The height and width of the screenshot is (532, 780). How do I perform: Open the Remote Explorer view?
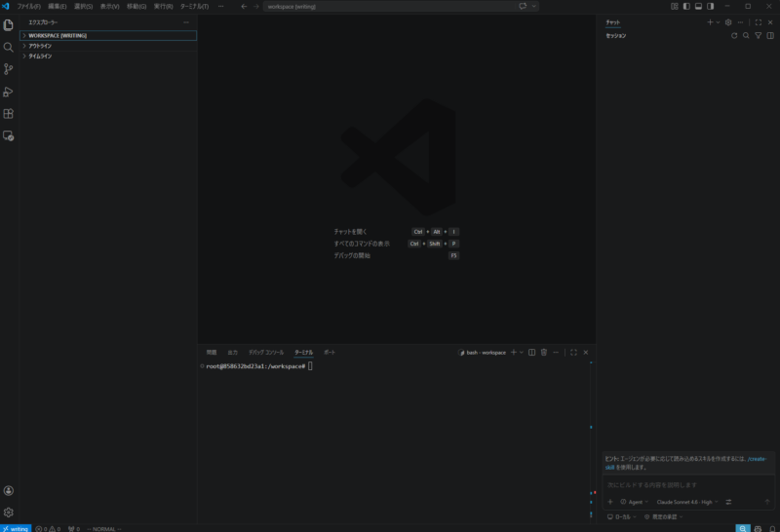pyautogui.click(x=9, y=135)
